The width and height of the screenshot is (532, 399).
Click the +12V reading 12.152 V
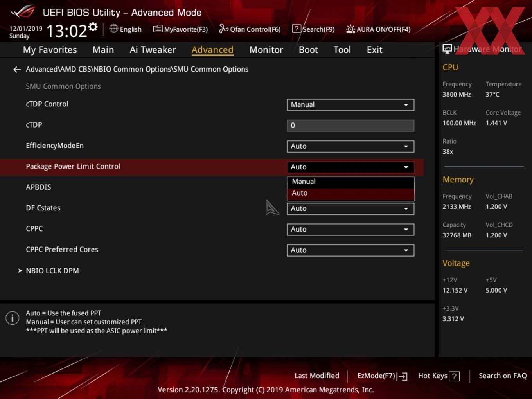point(455,290)
